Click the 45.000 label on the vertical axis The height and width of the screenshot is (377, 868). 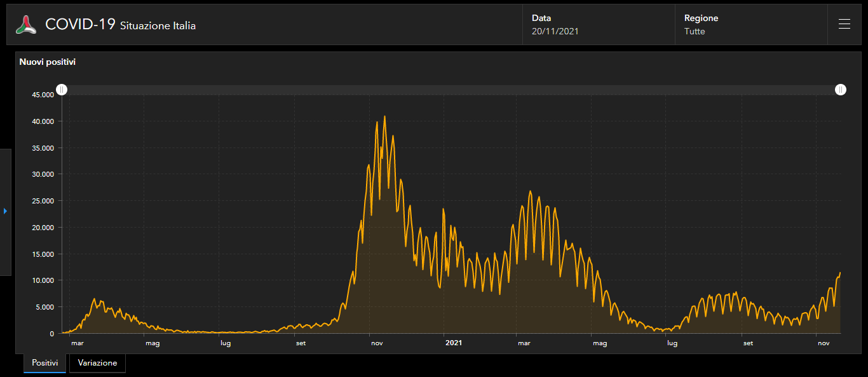(x=43, y=95)
